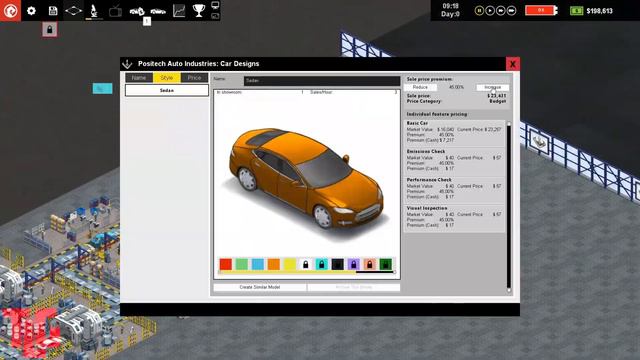Set game speed to fast forward
The image size is (640, 360).
coord(500,11)
